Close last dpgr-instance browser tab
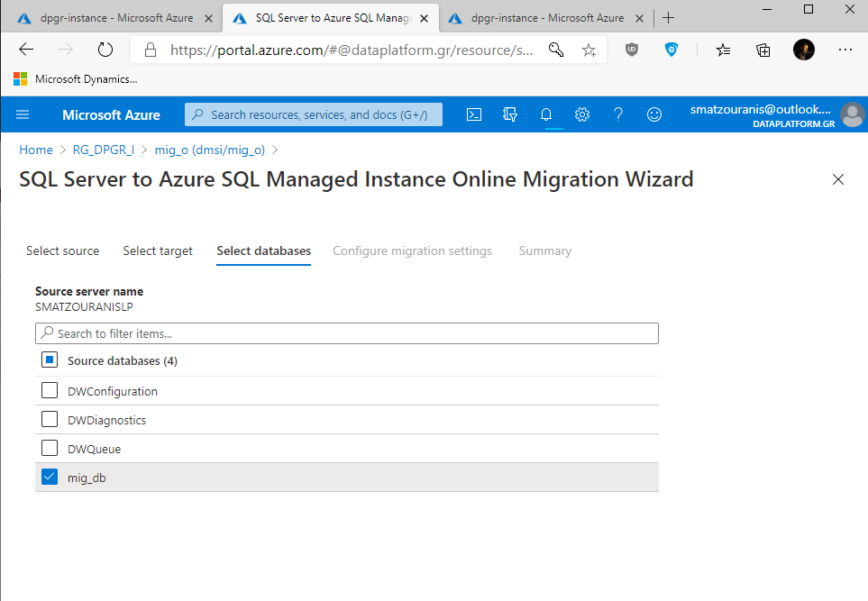Image resolution: width=868 pixels, height=601 pixels. (639, 18)
